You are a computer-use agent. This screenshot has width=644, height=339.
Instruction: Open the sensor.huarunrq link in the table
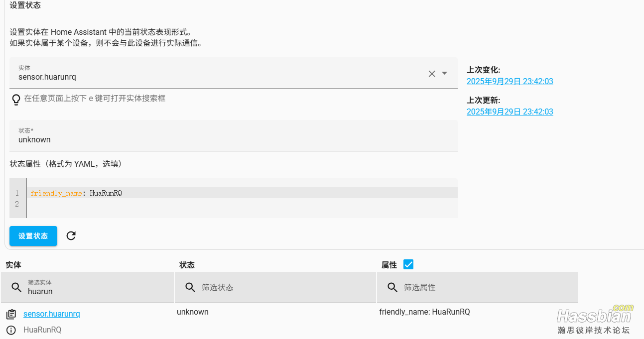point(51,314)
